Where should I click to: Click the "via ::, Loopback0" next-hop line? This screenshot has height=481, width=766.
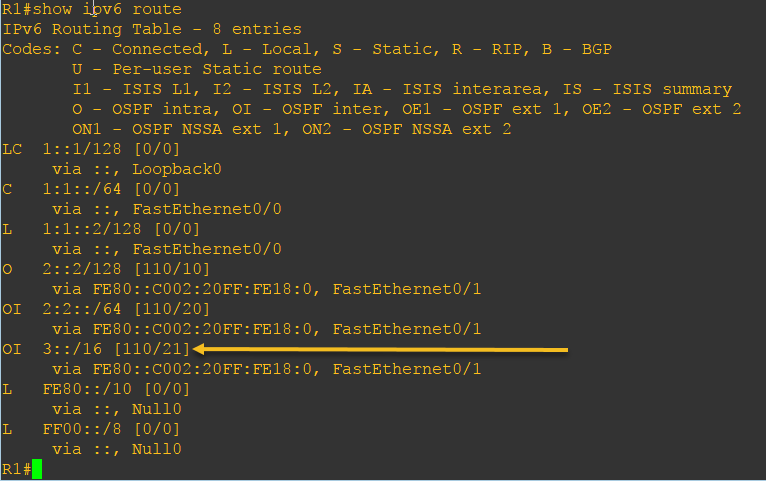pos(136,169)
